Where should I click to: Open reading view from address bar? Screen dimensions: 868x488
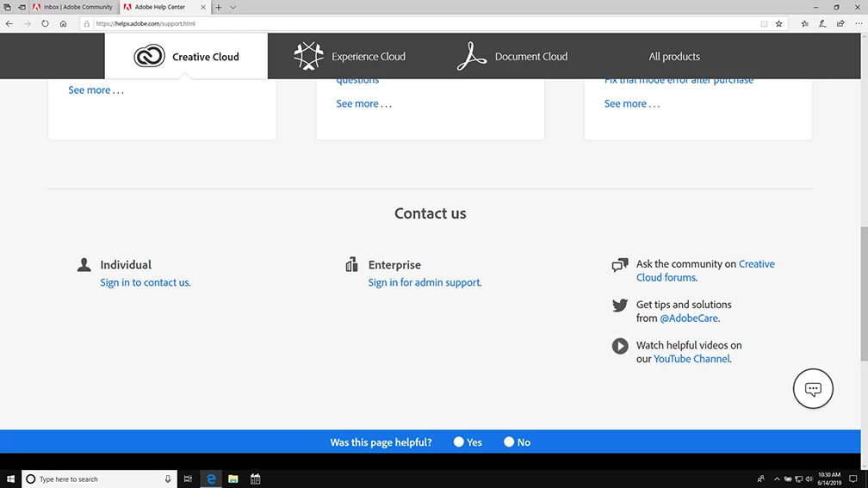(x=764, y=24)
